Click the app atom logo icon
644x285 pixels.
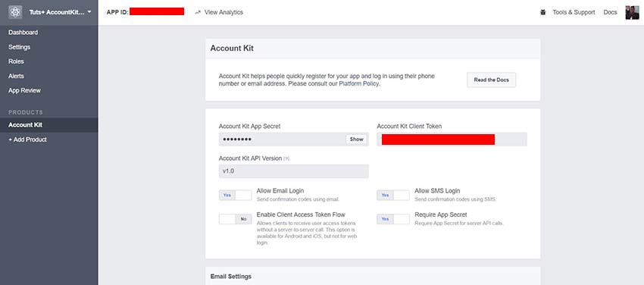pyautogui.click(x=15, y=12)
